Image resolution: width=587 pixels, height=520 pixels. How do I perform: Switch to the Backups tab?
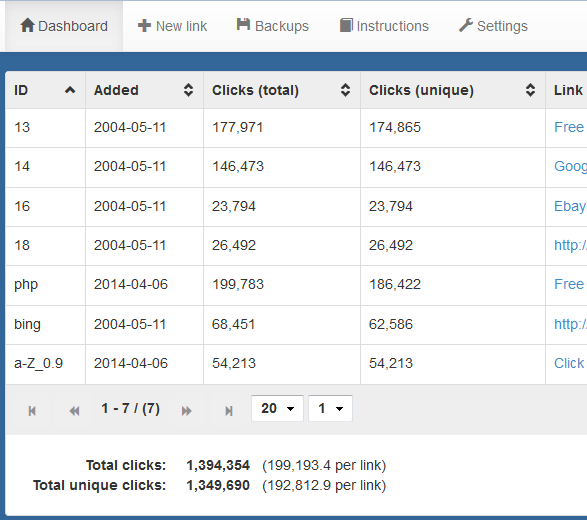click(273, 26)
